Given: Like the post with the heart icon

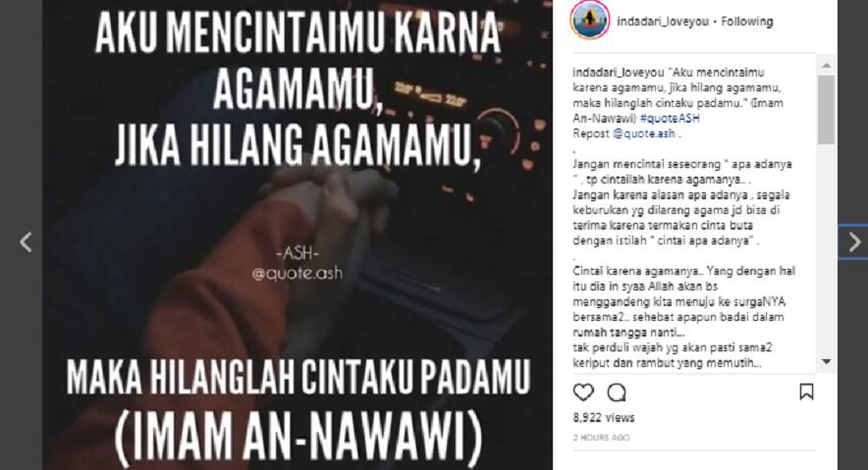Looking at the screenshot, I should (583, 392).
